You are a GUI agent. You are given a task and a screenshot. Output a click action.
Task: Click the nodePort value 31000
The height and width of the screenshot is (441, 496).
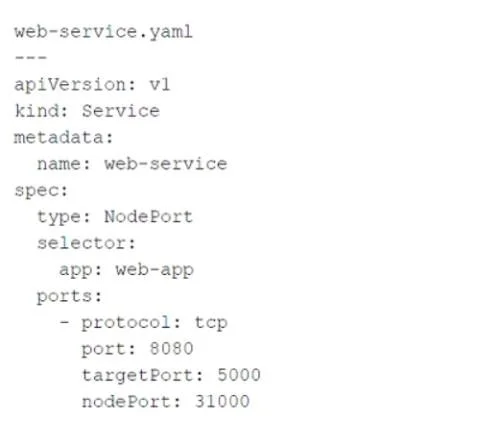point(222,401)
